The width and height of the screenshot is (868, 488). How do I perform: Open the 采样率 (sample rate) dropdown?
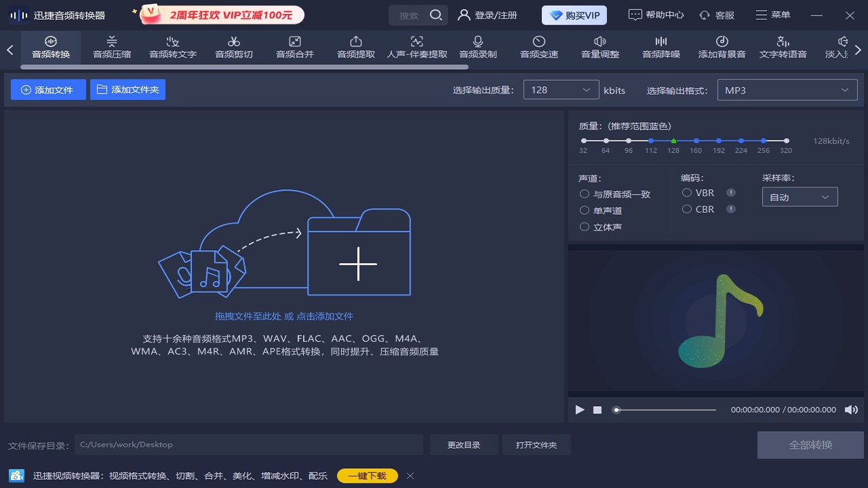800,197
